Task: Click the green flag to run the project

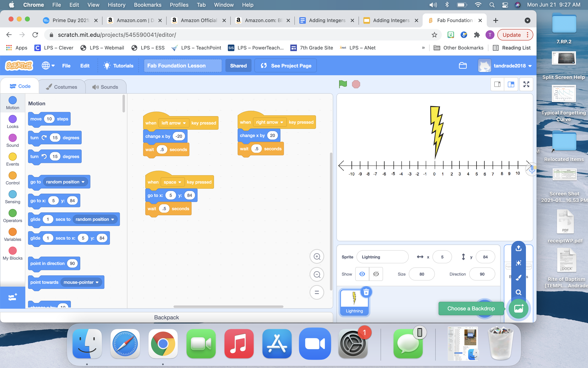Action: coord(343,84)
